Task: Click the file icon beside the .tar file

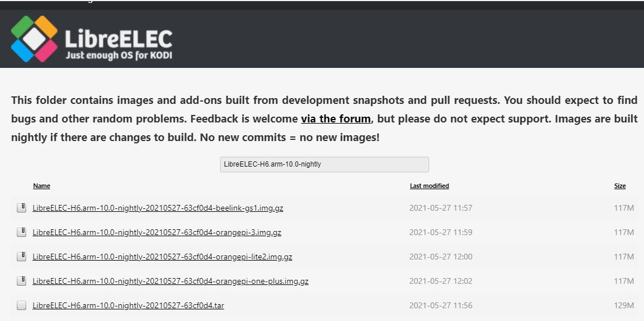Action: (x=21, y=305)
